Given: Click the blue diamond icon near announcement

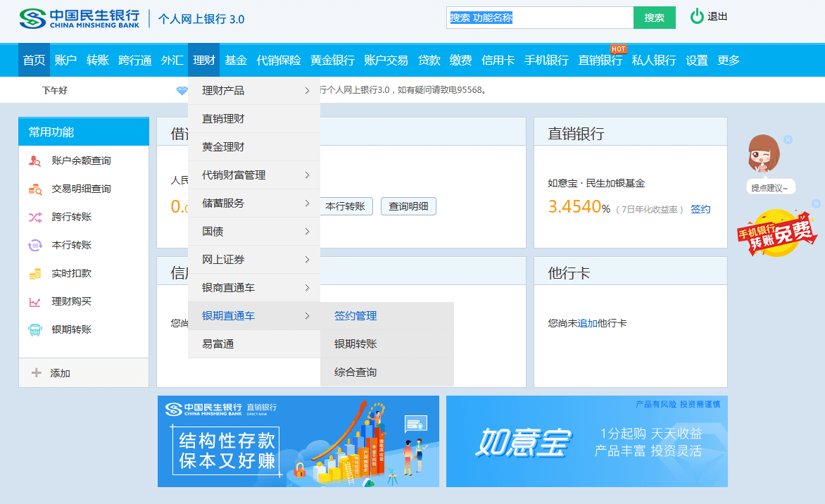Looking at the screenshot, I should (x=182, y=91).
